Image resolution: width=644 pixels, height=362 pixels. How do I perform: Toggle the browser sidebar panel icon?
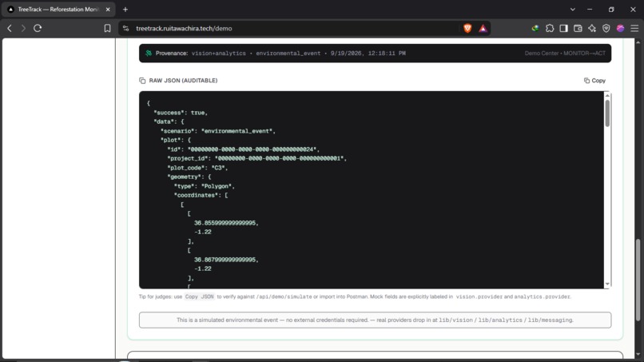[x=563, y=28]
